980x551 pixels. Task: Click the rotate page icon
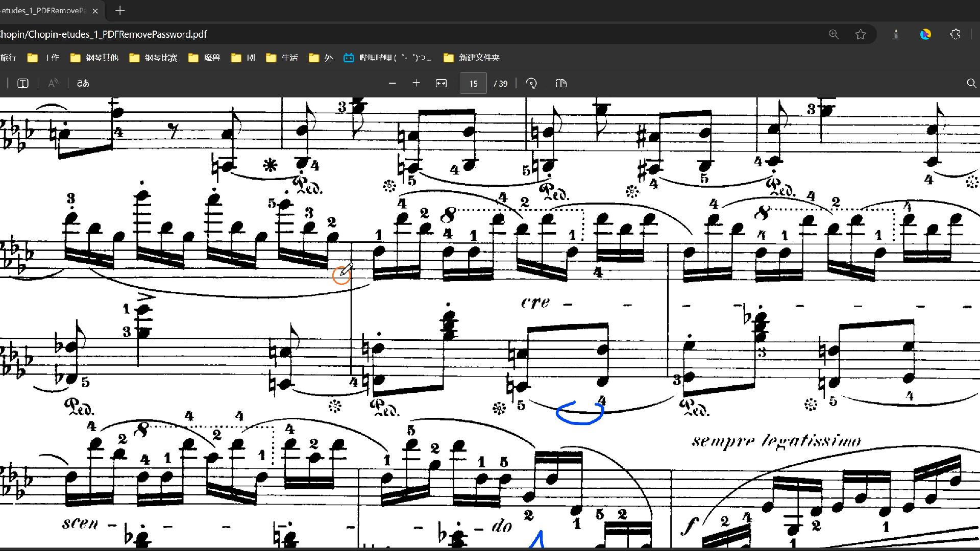point(531,83)
